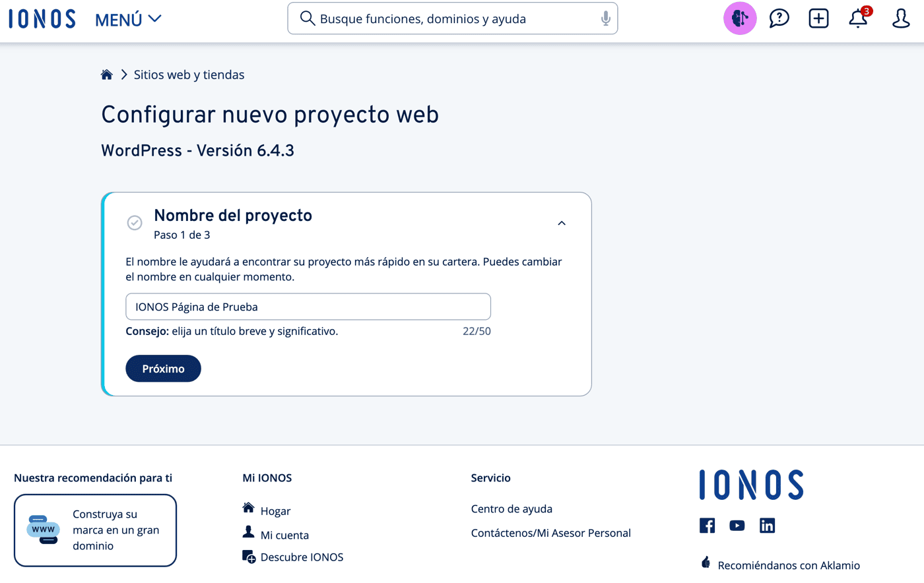
Task: Click the 'Mi IONOS' footer heading
Action: 267,478
